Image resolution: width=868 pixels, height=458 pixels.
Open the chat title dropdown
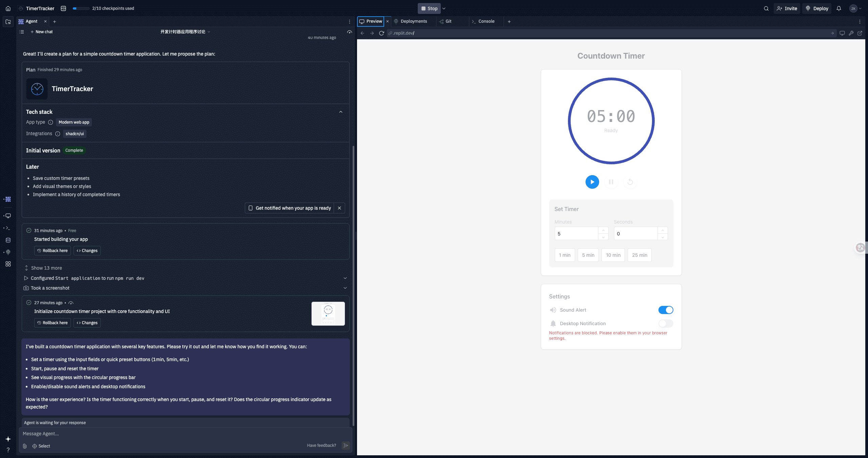(185, 32)
